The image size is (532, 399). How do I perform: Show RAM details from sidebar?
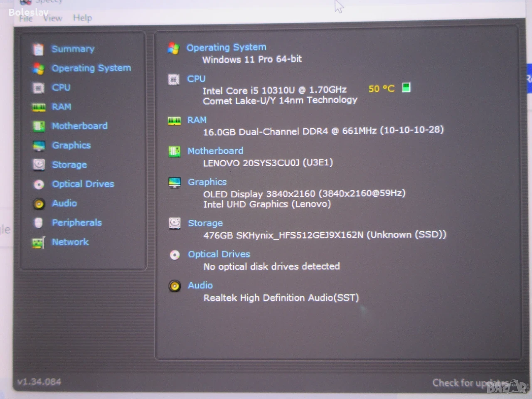62,107
